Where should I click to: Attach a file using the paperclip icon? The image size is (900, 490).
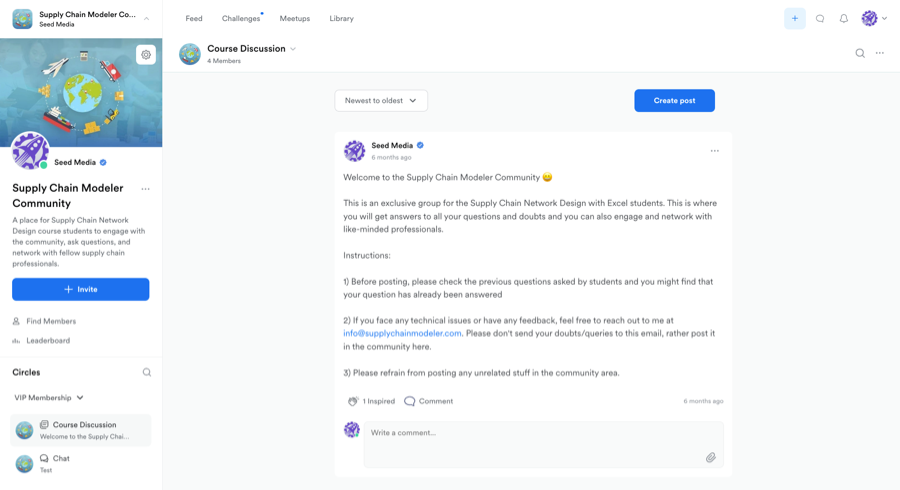pos(711,457)
